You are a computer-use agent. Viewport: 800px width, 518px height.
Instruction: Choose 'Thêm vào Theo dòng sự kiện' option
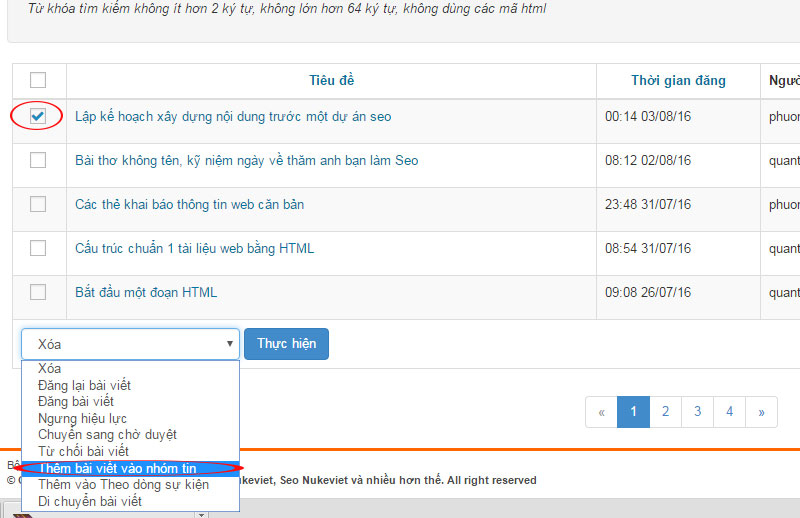point(130,484)
